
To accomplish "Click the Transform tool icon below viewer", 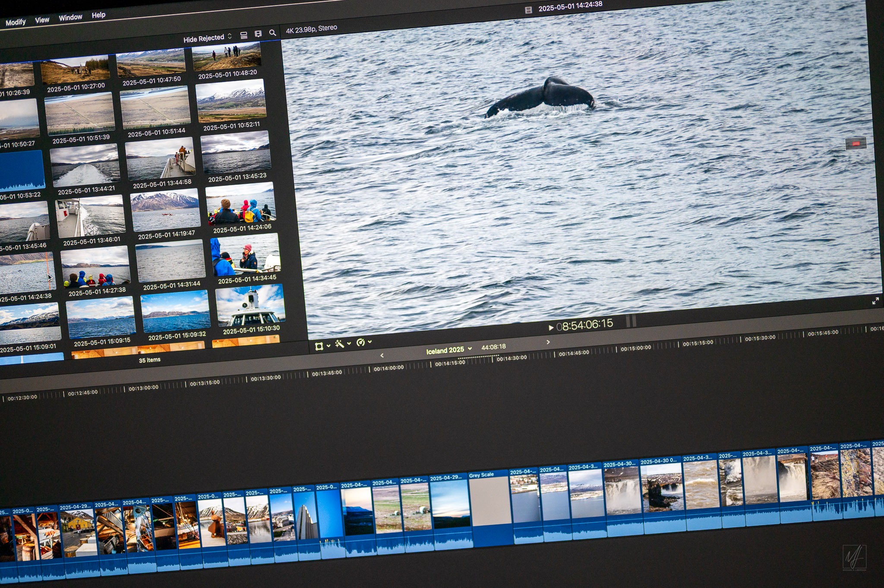I will point(319,346).
